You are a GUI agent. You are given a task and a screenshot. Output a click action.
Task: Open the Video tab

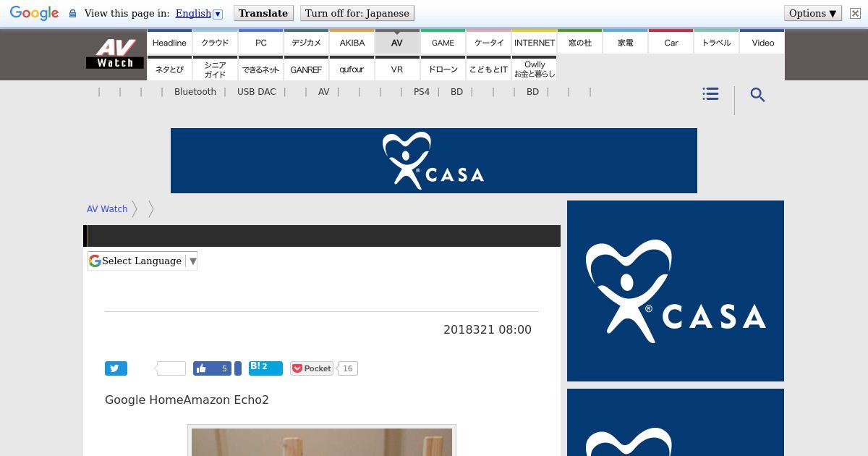pos(762,42)
